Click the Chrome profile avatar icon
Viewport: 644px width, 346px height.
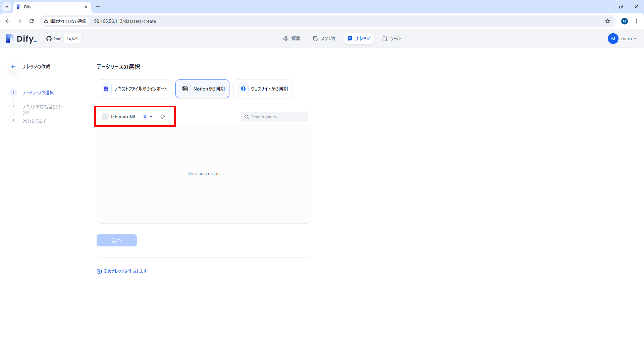tap(624, 21)
